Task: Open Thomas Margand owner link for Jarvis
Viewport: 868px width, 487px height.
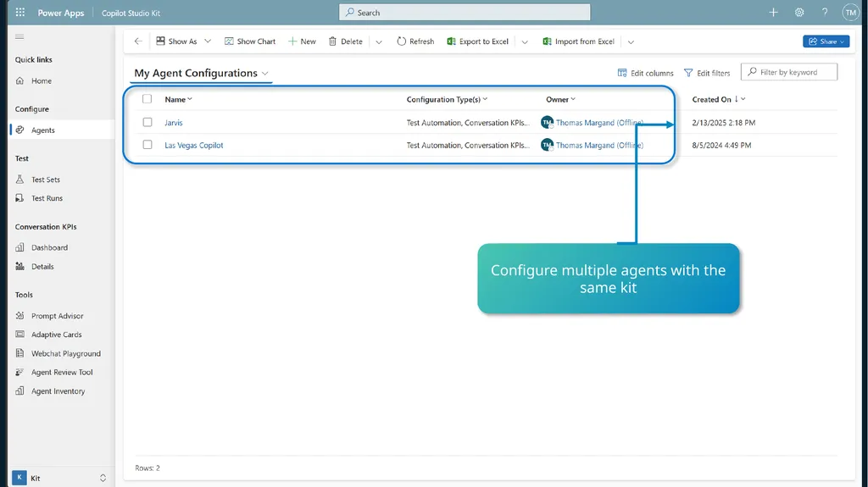Action: point(599,122)
